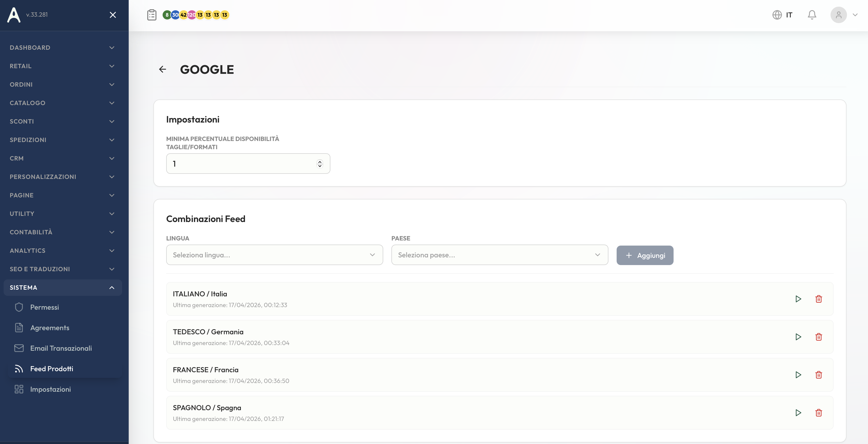Click timestamp 17/04/2026, 01:21:17
The height and width of the screenshot is (444, 868).
256,419
